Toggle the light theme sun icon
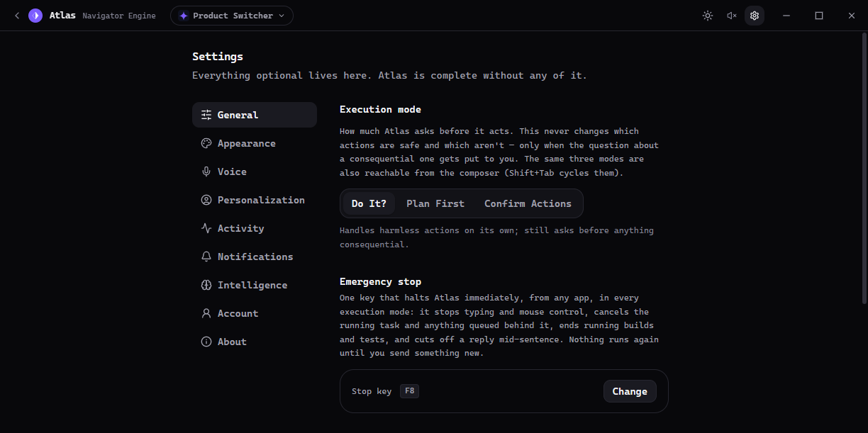The width and height of the screenshot is (868, 433). pos(707,16)
